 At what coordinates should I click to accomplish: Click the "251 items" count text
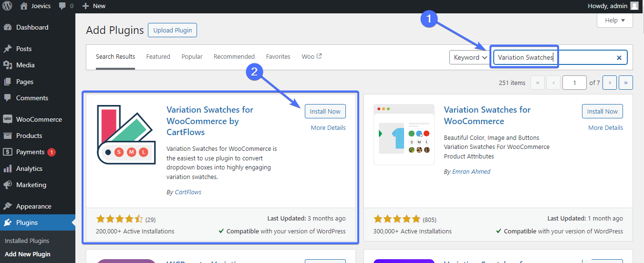512,83
